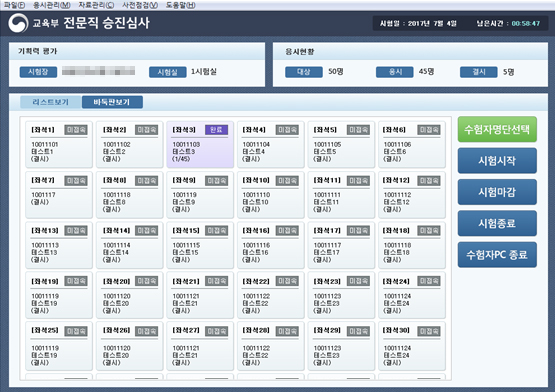Click the 미접속 badge on seat 1

[x=76, y=130]
